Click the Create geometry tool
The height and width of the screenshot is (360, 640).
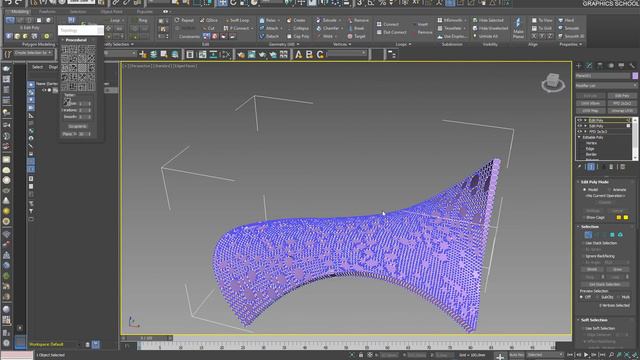click(x=296, y=20)
